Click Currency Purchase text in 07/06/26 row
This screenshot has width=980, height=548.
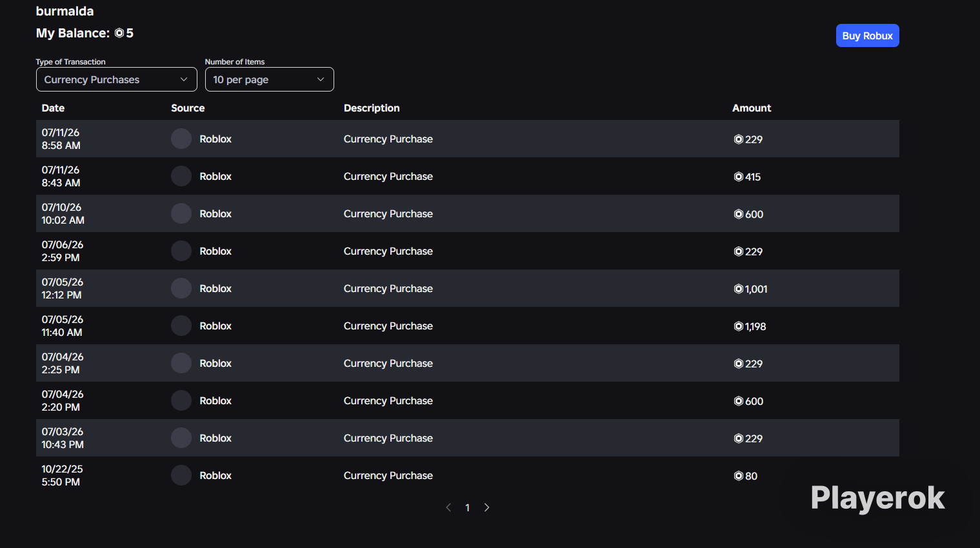[x=388, y=251]
